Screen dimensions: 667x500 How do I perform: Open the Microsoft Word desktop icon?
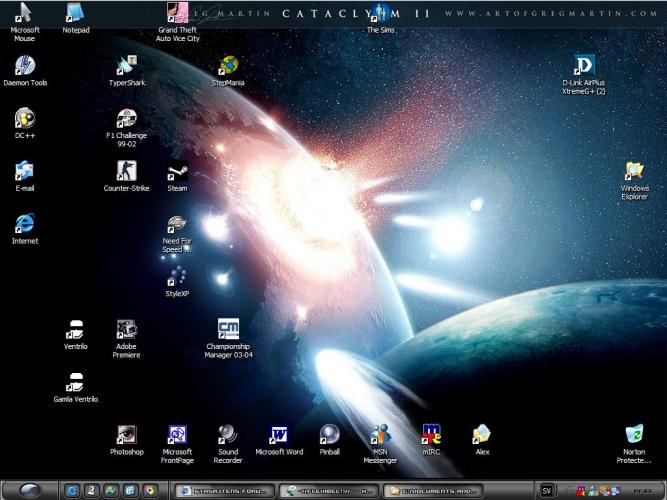(279, 435)
